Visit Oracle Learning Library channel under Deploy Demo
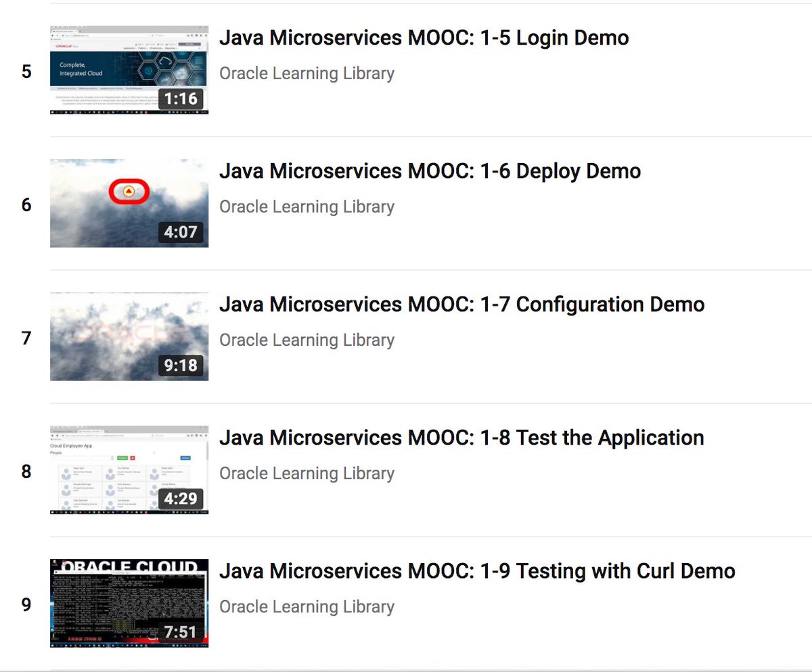812x672 pixels. (x=307, y=206)
